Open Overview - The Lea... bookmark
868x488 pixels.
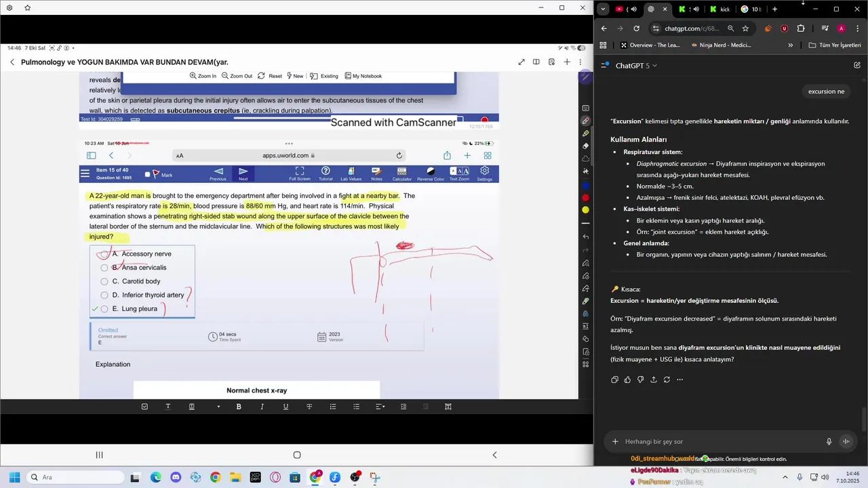650,45
